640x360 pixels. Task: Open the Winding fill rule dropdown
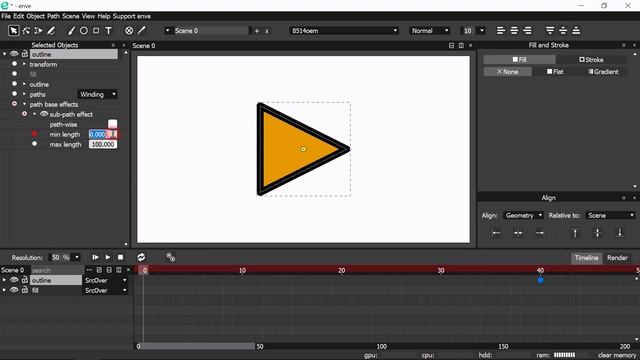point(98,94)
